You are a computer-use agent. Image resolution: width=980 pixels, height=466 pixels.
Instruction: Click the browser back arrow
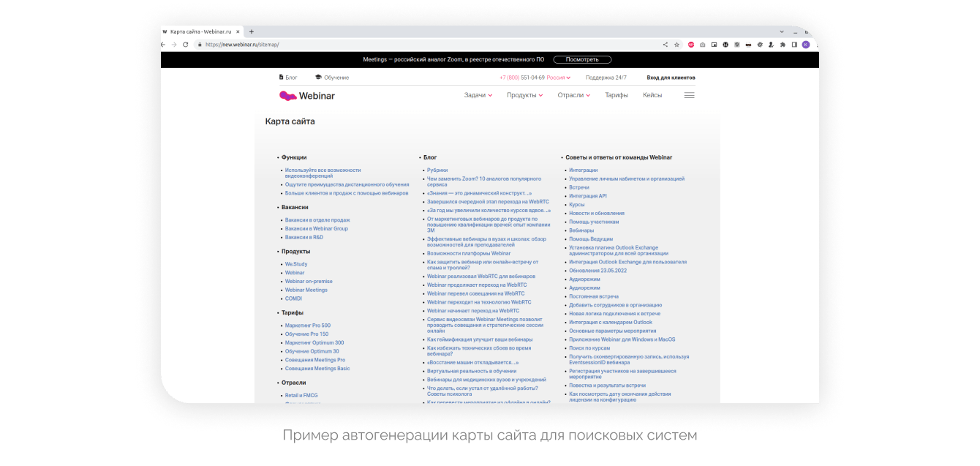(x=163, y=45)
